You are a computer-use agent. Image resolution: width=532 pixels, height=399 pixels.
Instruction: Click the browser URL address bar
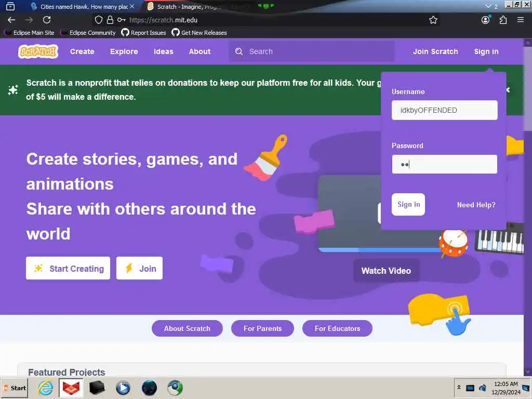[x=267, y=20]
